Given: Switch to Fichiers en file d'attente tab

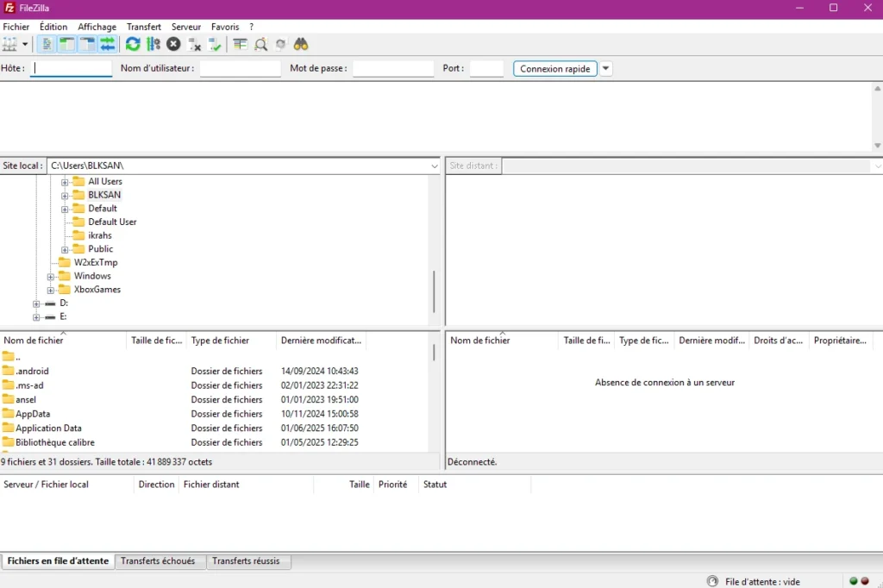Looking at the screenshot, I should click(x=58, y=561).
